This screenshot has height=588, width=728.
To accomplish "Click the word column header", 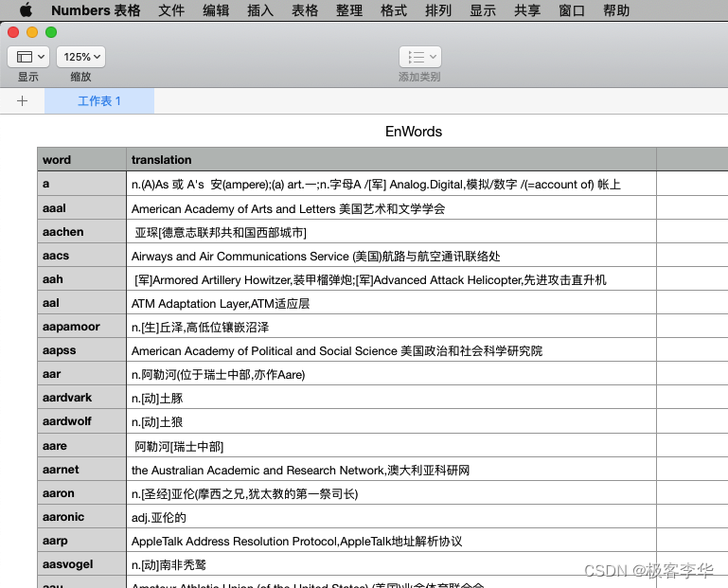I will (81, 160).
